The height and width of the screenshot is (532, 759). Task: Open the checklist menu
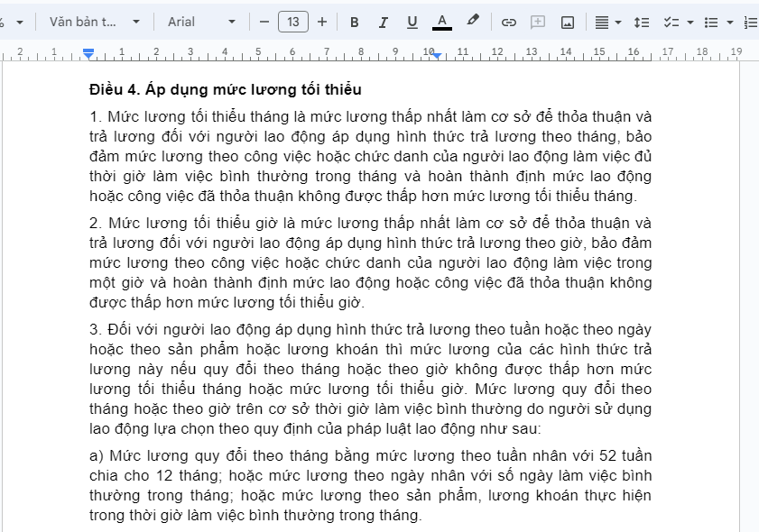pyautogui.click(x=677, y=22)
